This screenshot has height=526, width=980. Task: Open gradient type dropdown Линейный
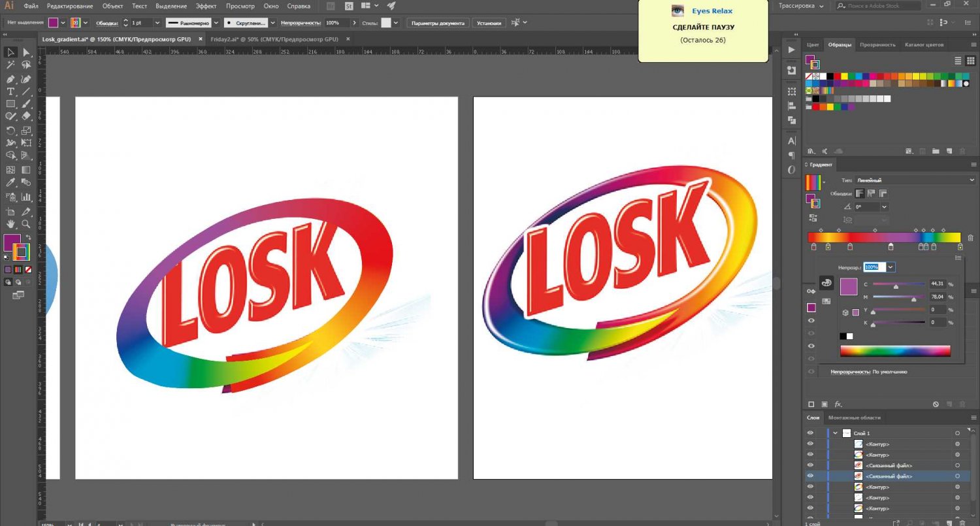pyautogui.click(x=915, y=180)
